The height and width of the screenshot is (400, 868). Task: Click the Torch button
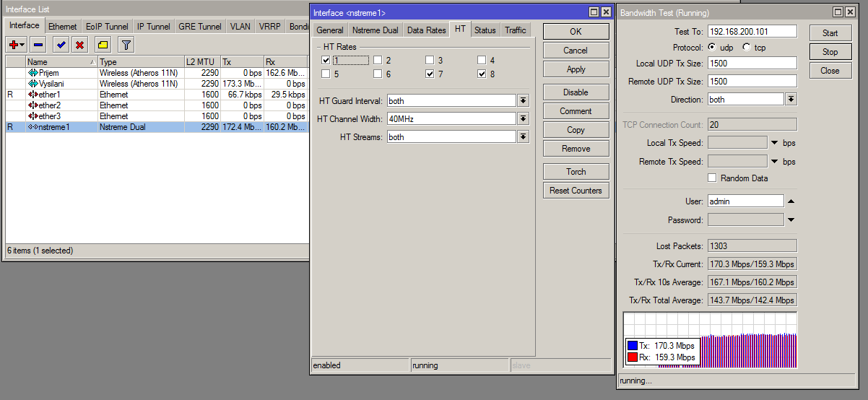[576, 172]
